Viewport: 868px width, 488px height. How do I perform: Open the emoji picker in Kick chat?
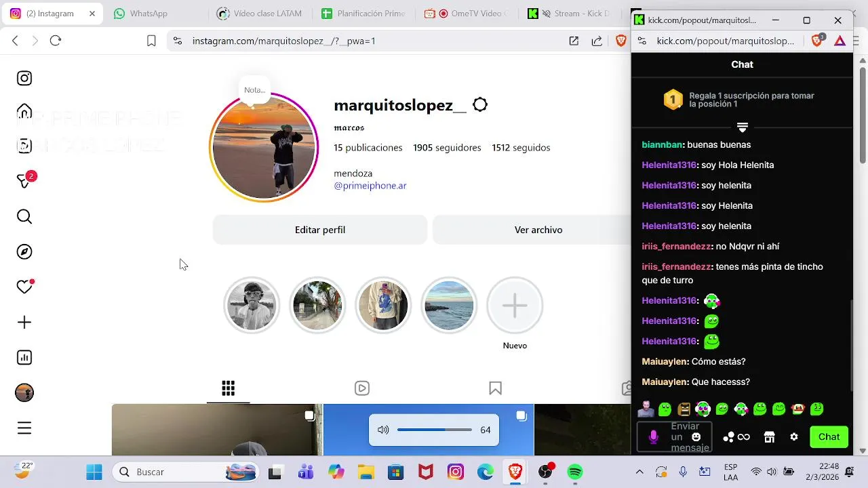point(696,437)
